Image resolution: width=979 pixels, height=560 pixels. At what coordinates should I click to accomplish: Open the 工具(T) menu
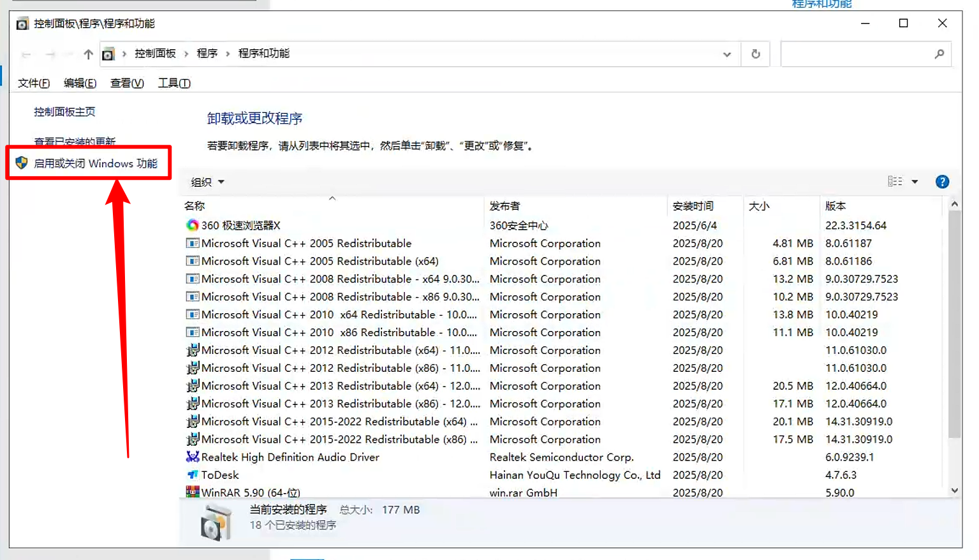174,83
